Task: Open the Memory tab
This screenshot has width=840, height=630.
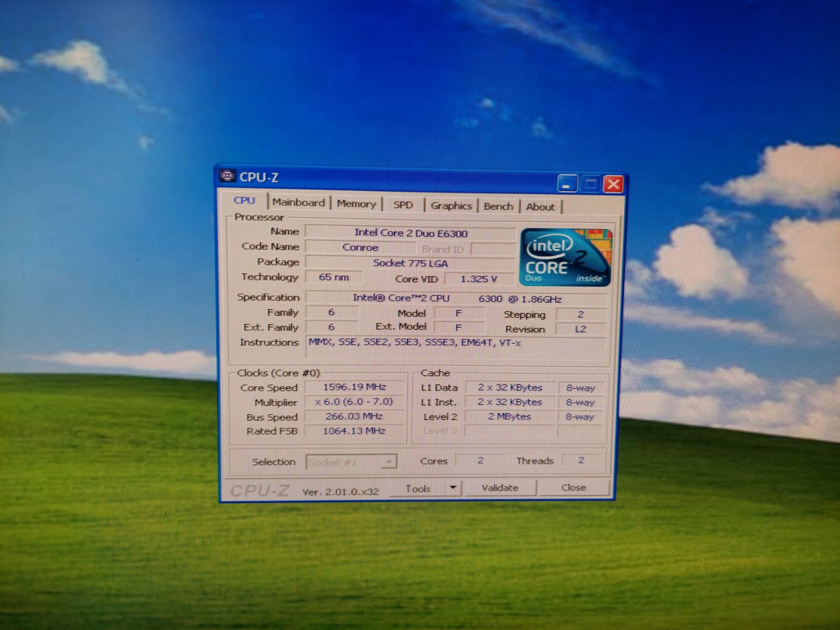Action: (356, 204)
